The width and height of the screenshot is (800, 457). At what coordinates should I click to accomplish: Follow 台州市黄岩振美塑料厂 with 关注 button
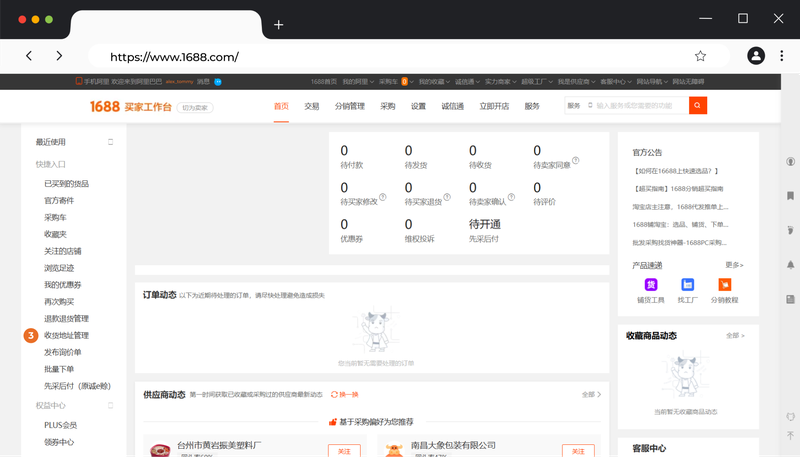344,451
